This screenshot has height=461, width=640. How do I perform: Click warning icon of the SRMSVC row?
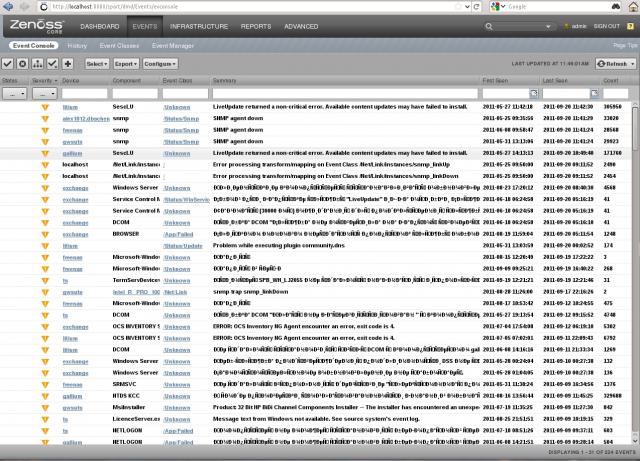(45, 385)
